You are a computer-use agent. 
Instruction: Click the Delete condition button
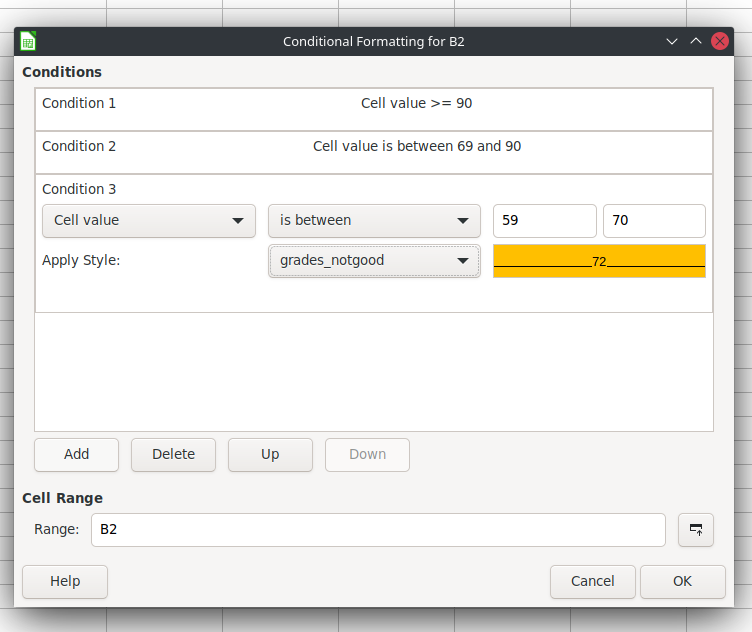174,455
